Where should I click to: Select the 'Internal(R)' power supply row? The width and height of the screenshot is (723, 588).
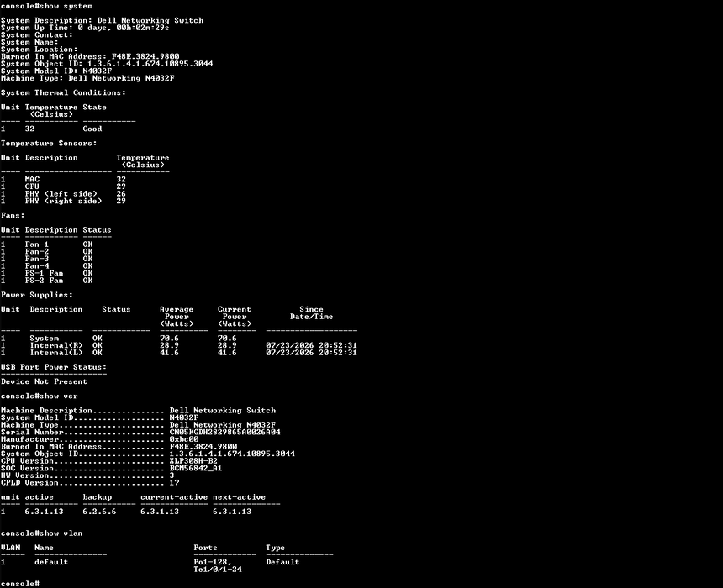pyautogui.click(x=179, y=345)
